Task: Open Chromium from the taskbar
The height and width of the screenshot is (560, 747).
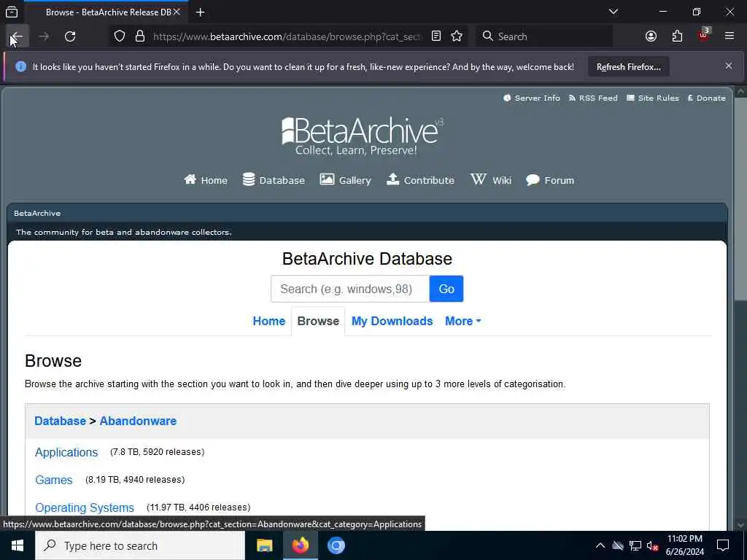Action: click(336, 545)
